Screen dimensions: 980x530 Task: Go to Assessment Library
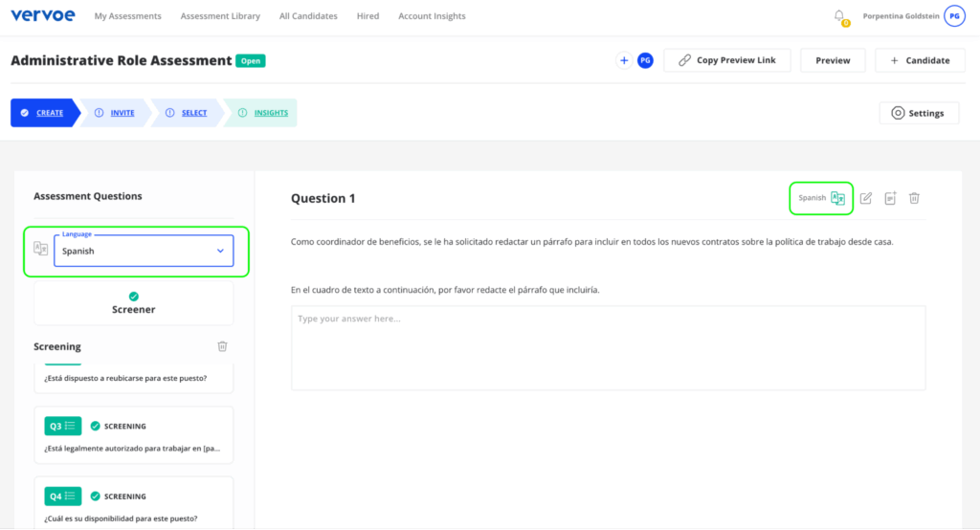(x=219, y=16)
